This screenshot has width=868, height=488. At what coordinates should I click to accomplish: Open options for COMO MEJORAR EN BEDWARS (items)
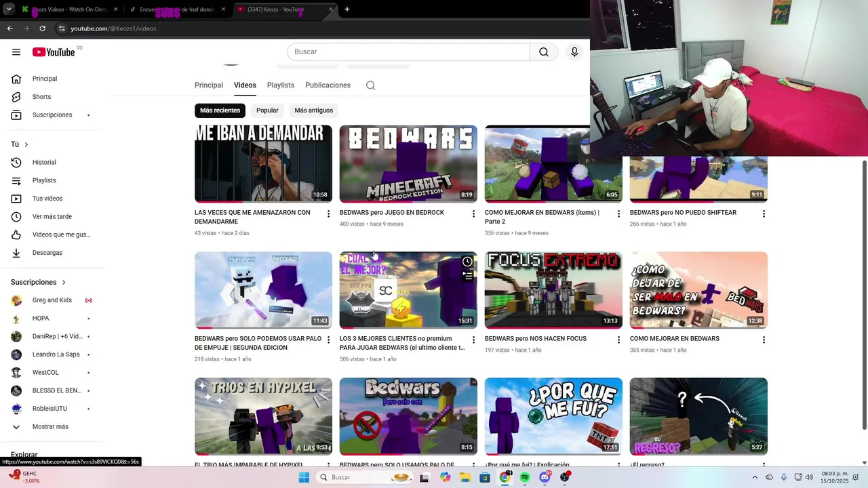(x=618, y=214)
